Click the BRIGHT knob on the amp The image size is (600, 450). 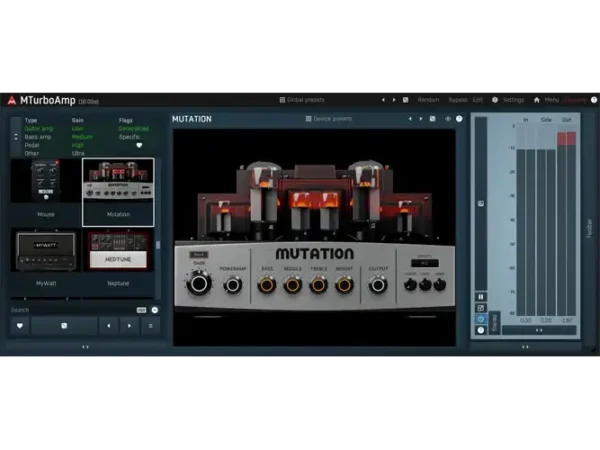(x=344, y=285)
